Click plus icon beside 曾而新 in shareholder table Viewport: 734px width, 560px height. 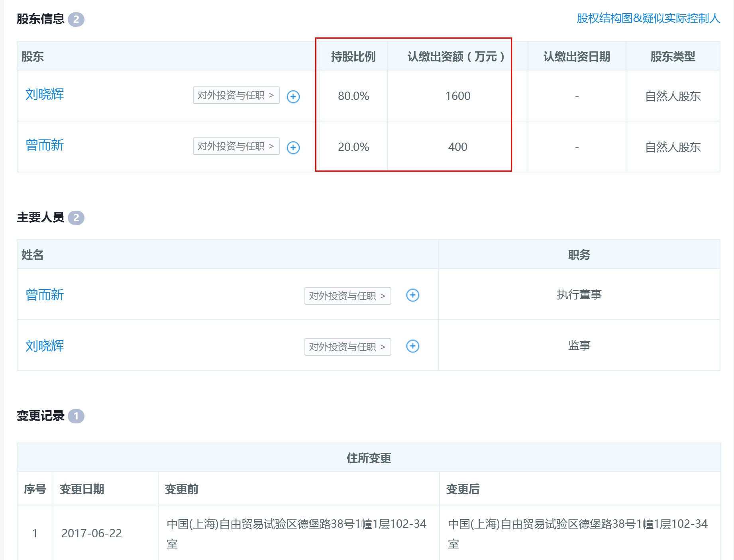click(x=293, y=147)
